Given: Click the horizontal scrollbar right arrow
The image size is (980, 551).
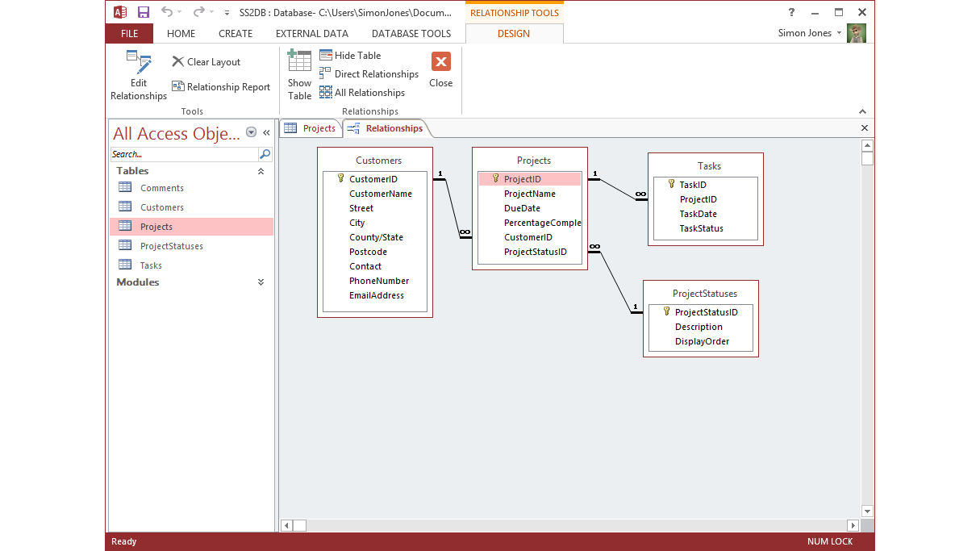Looking at the screenshot, I should click(x=853, y=525).
